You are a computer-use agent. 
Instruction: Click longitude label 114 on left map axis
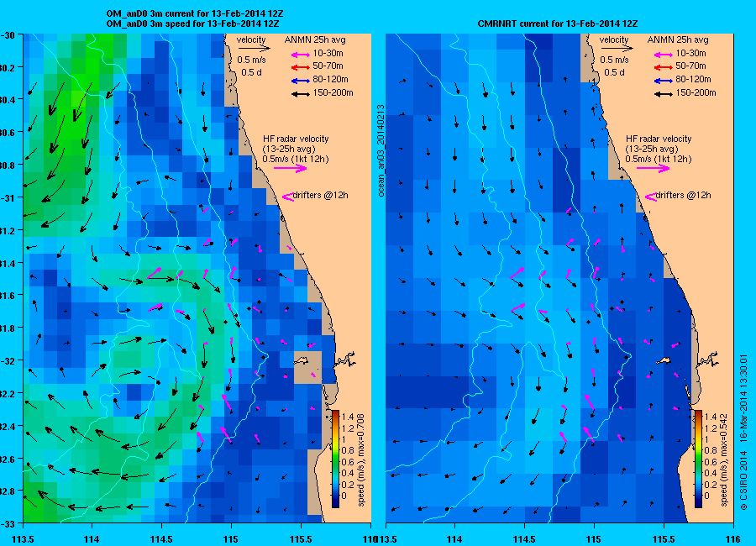tap(92, 538)
